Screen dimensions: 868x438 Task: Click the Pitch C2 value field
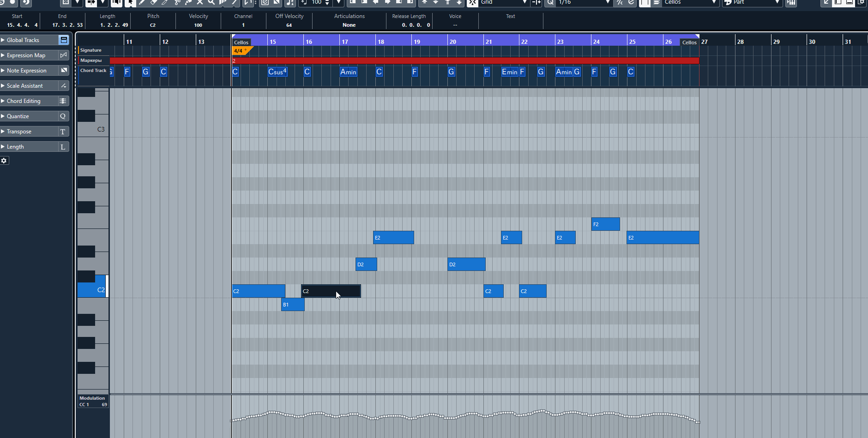point(153,25)
